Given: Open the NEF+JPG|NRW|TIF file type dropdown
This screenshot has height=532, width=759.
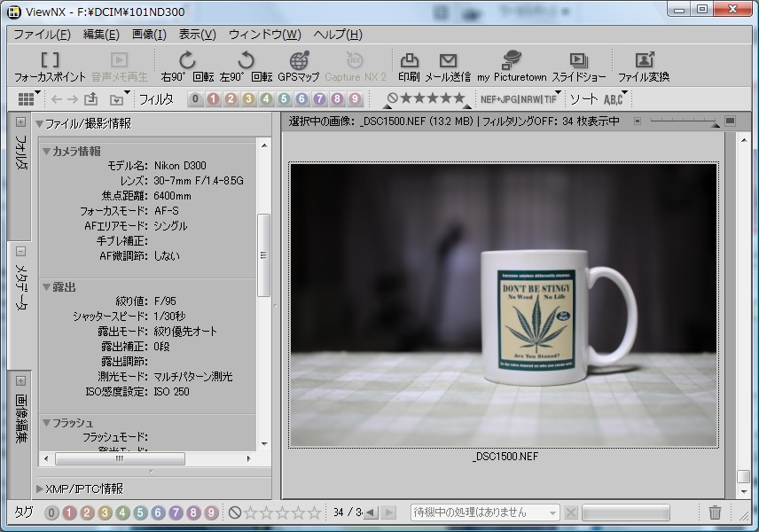Looking at the screenshot, I should click(520, 98).
